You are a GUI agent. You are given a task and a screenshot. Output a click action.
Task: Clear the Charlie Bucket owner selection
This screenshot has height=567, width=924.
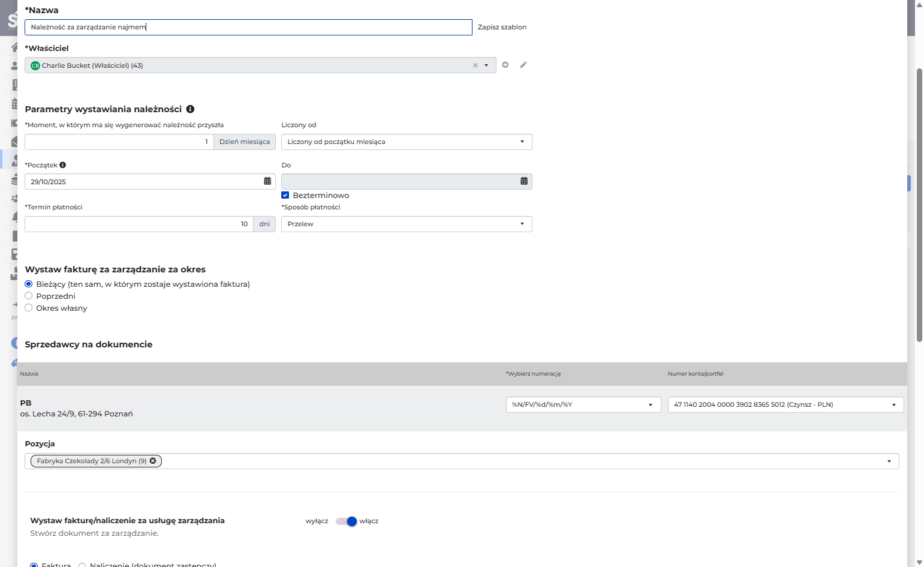[475, 65]
